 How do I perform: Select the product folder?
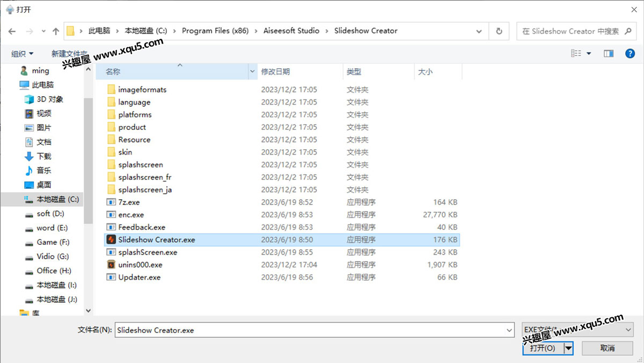(x=132, y=127)
